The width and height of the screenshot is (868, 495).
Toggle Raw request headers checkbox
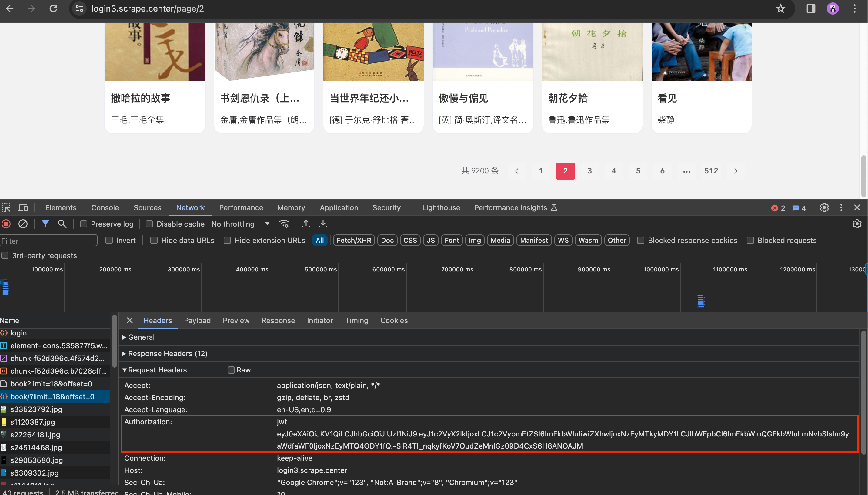(x=231, y=370)
